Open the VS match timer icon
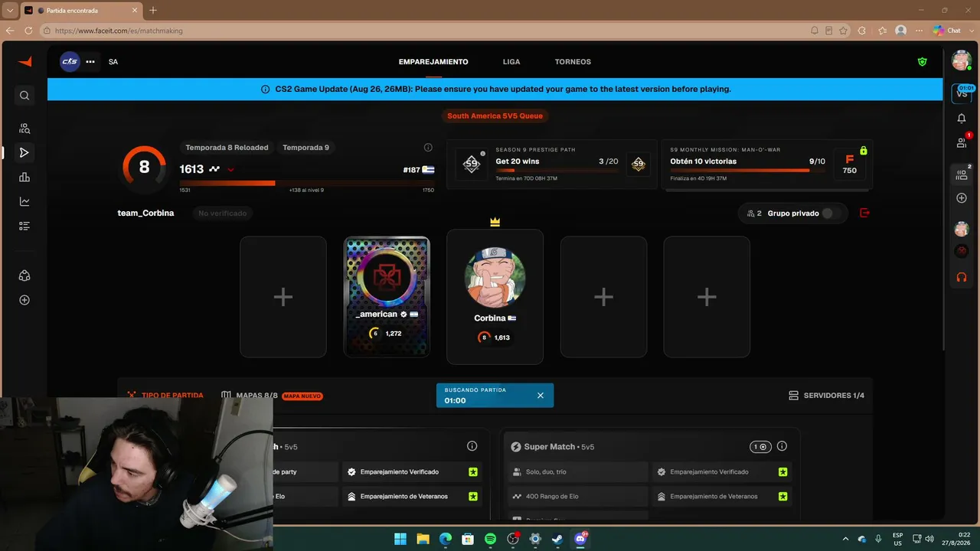Screen dimensions: 980x551 coord(962,93)
